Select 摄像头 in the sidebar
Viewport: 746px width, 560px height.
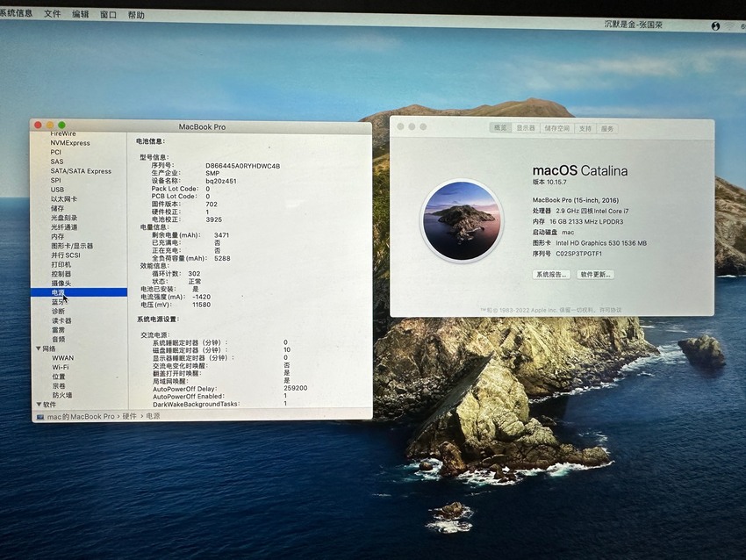pos(61,284)
